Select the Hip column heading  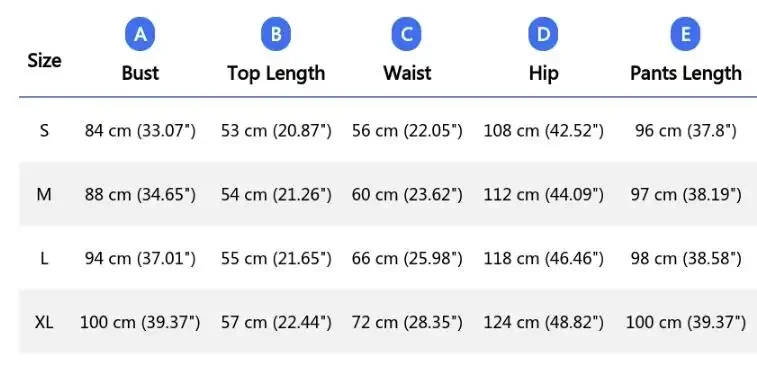(544, 74)
